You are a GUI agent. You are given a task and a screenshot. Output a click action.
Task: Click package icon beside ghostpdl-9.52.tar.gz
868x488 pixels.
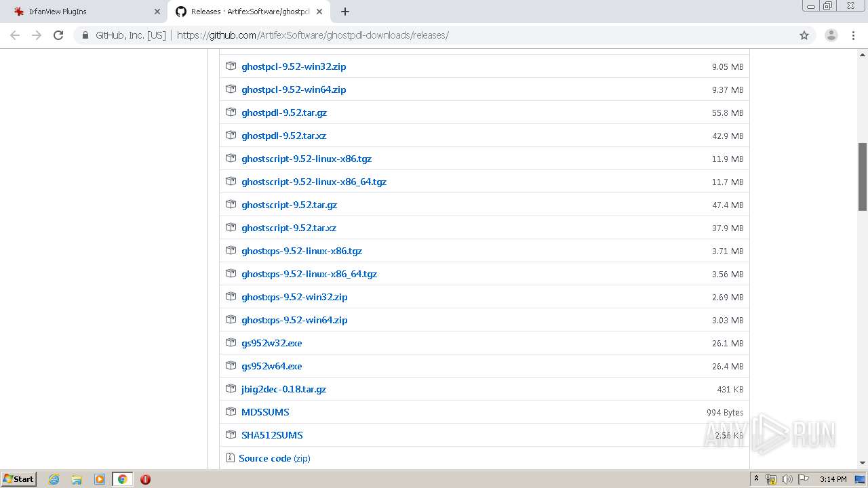231,113
